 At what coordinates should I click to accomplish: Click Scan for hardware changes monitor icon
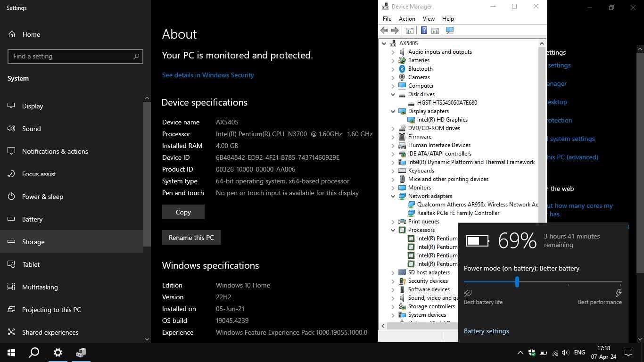pos(450,30)
